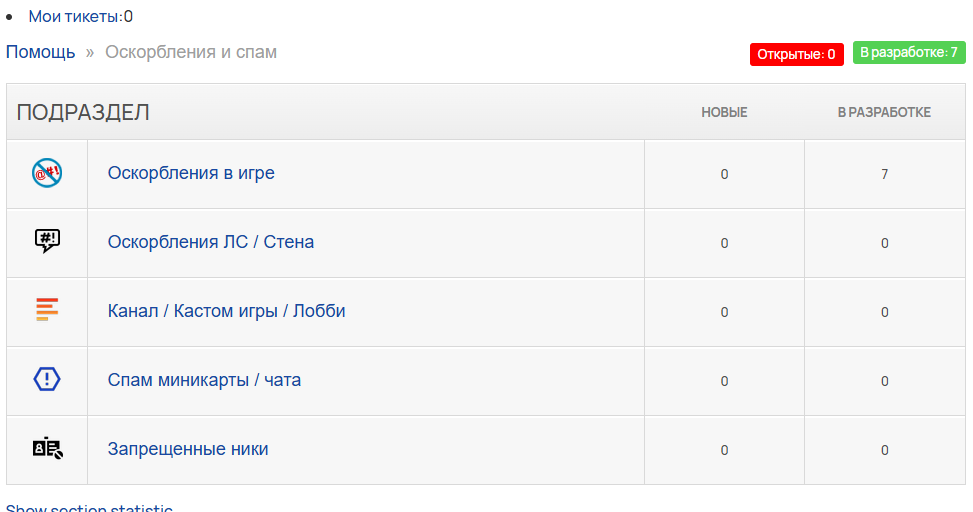The width and height of the screenshot is (973, 512).
Task: Click the НОВЫЕ column header
Action: click(724, 112)
